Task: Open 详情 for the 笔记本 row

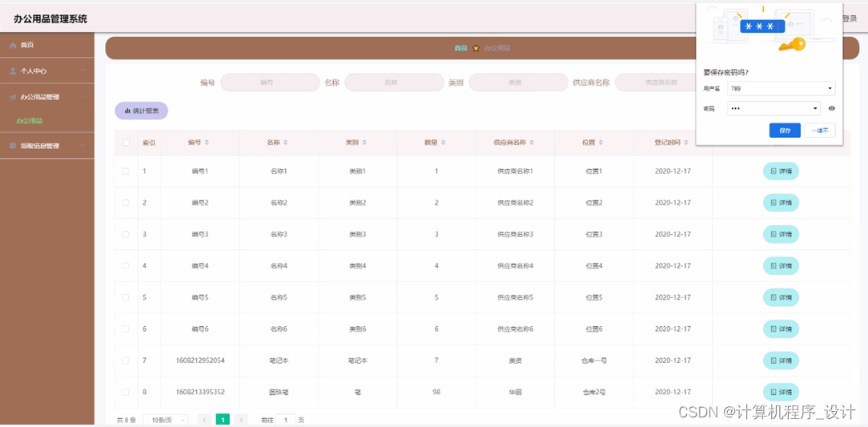Action: point(781,361)
